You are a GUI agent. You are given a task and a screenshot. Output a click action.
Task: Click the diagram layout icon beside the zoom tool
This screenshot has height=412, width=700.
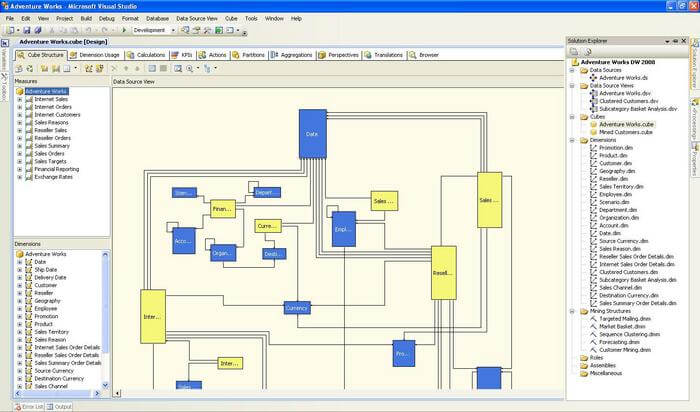point(208,68)
